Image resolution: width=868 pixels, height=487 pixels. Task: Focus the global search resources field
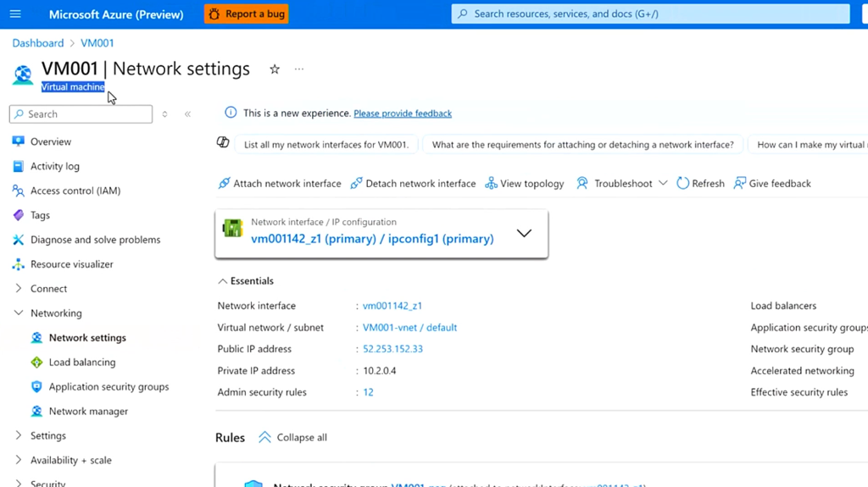650,14
